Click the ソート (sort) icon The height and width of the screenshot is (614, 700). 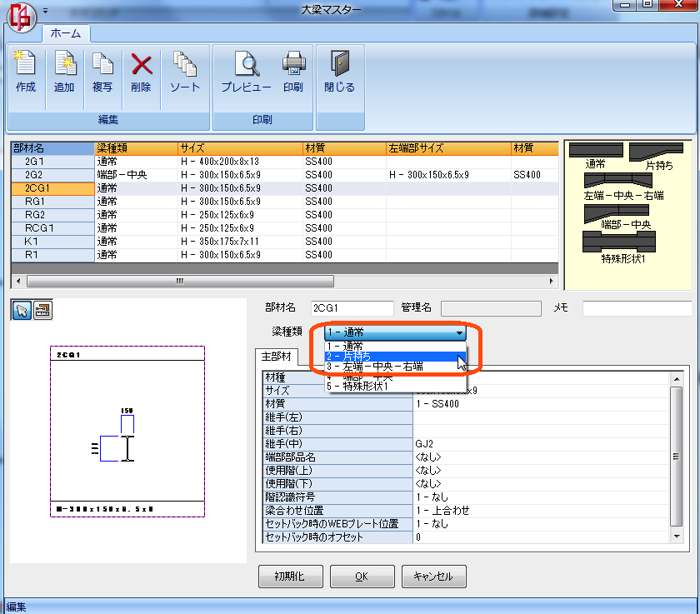[x=185, y=72]
